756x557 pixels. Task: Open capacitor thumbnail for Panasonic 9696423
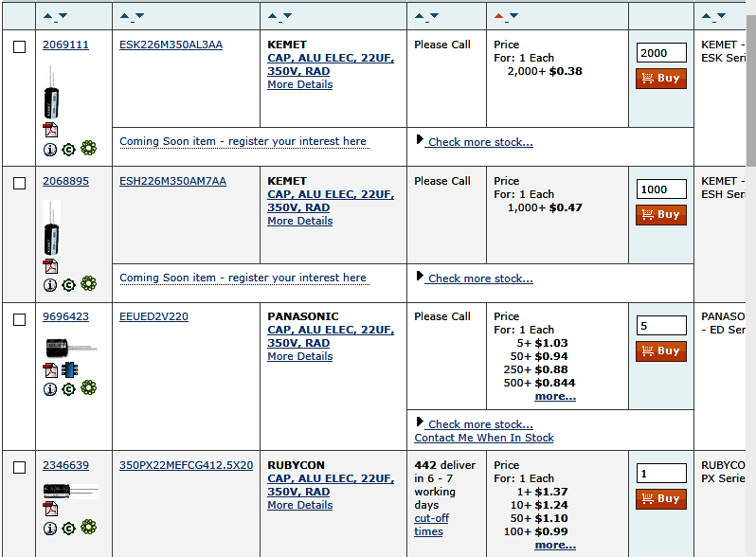click(x=70, y=348)
